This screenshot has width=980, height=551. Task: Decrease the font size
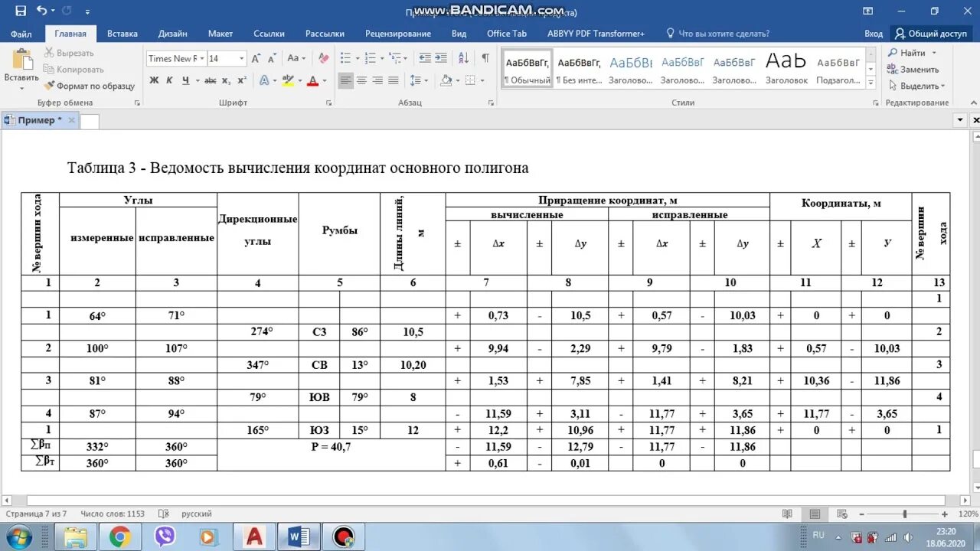pos(272,58)
